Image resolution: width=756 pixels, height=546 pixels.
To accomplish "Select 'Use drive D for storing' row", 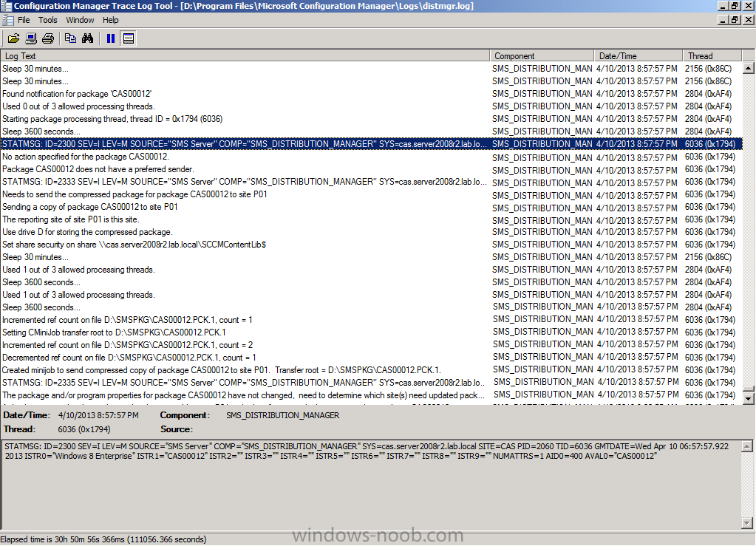I will (371, 232).
